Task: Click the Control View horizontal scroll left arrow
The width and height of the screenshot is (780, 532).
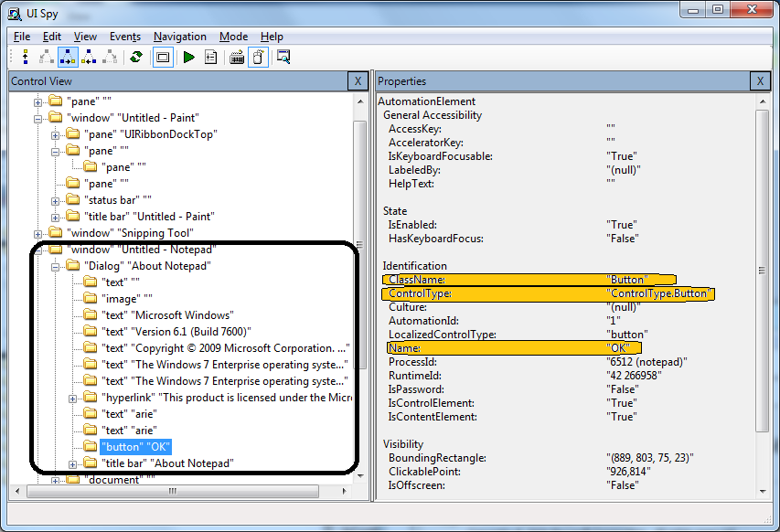Action: pos(17,491)
